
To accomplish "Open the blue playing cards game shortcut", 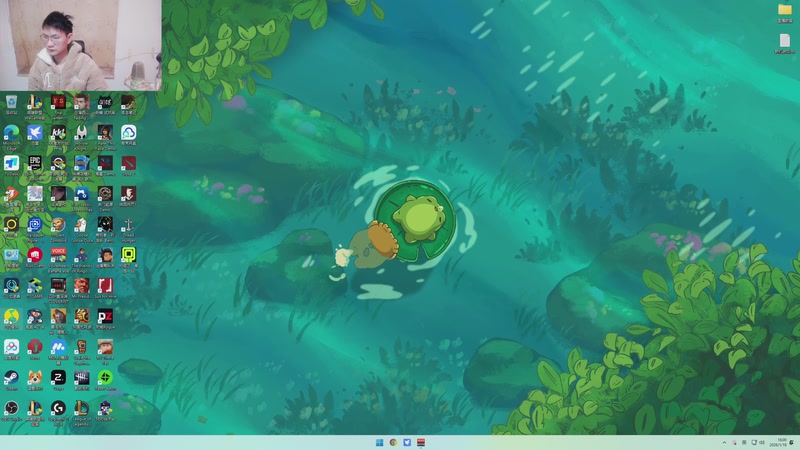I will 82,164.
